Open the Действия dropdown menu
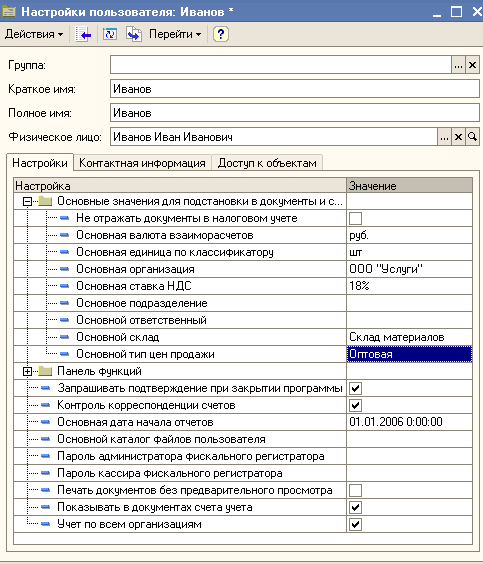 (34, 34)
